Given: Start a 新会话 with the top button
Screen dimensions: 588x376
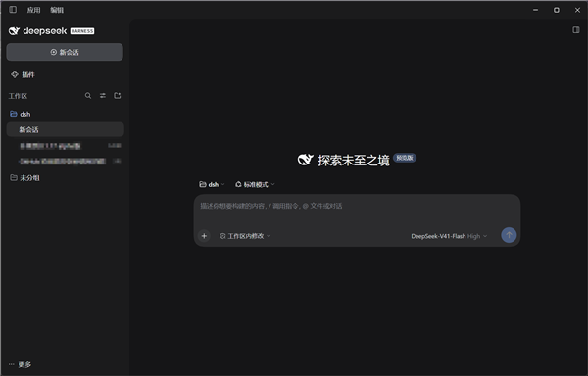Looking at the screenshot, I should 65,52.
